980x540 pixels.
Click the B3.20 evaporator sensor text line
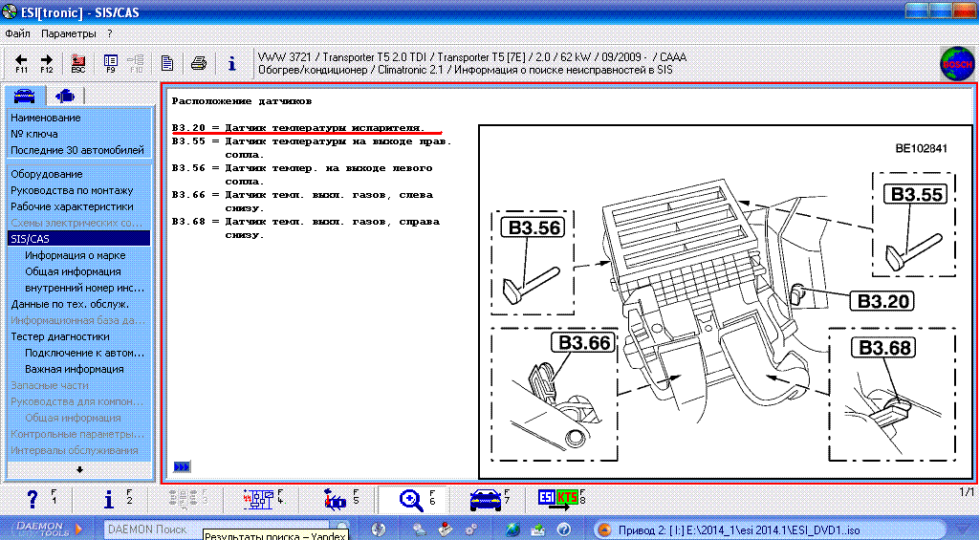tap(298, 127)
